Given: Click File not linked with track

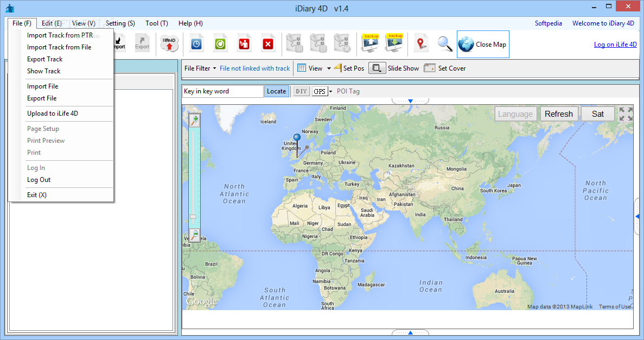Looking at the screenshot, I should (254, 68).
